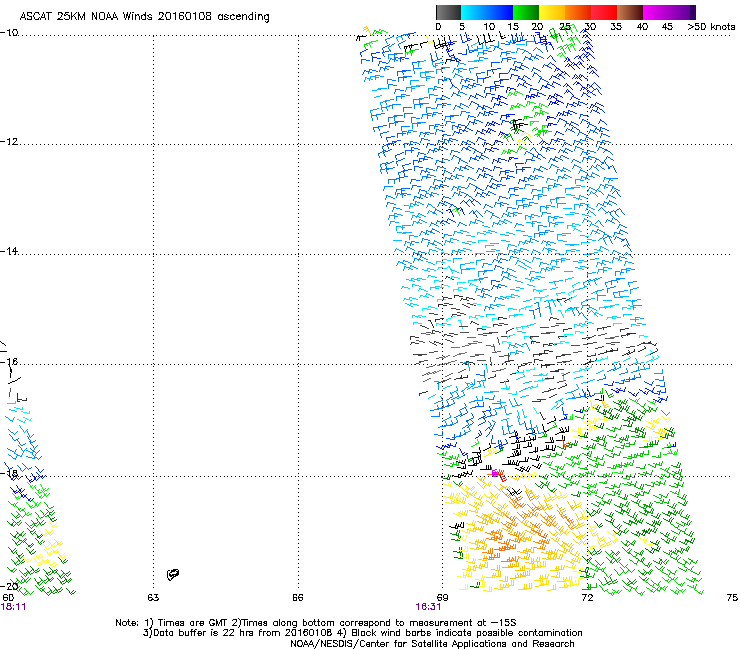Image resolution: width=740 pixels, height=650 pixels.
Task: Click the '>50 knots' legend label
Action: [711, 27]
